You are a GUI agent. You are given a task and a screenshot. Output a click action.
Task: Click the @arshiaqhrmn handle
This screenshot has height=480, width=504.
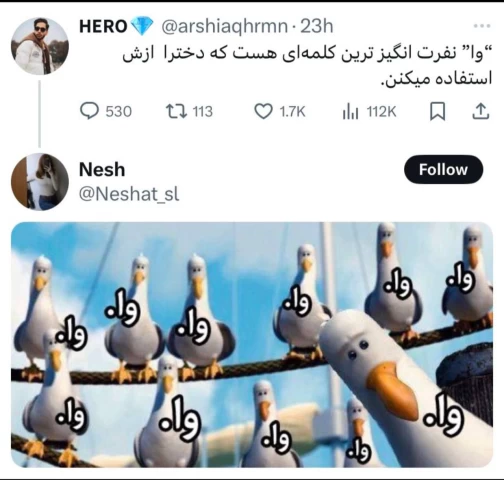click(224, 26)
